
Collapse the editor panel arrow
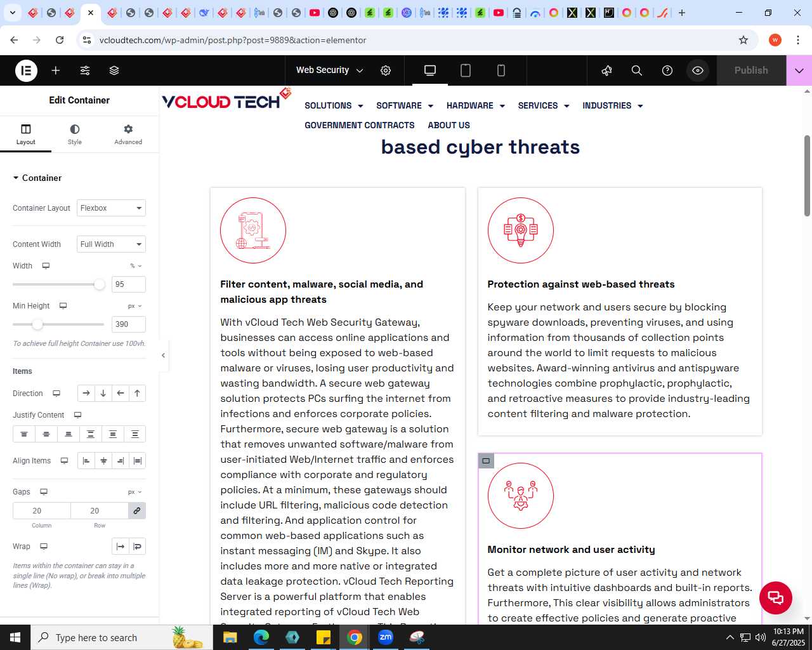pos(163,355)
